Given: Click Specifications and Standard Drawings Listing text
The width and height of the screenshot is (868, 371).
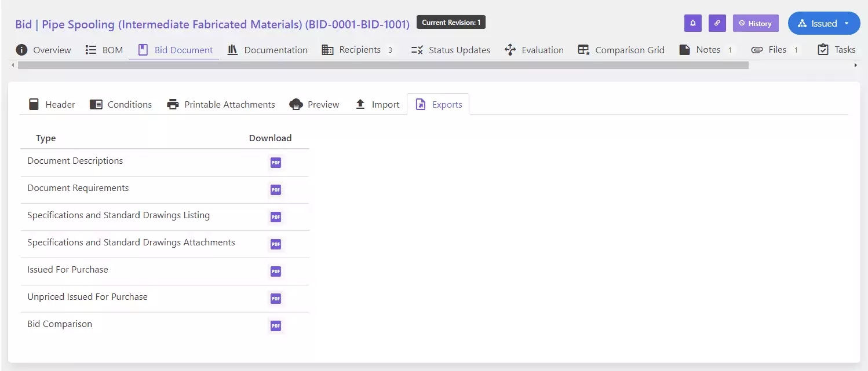Looking at the screenshot, I should coord(119,215).
